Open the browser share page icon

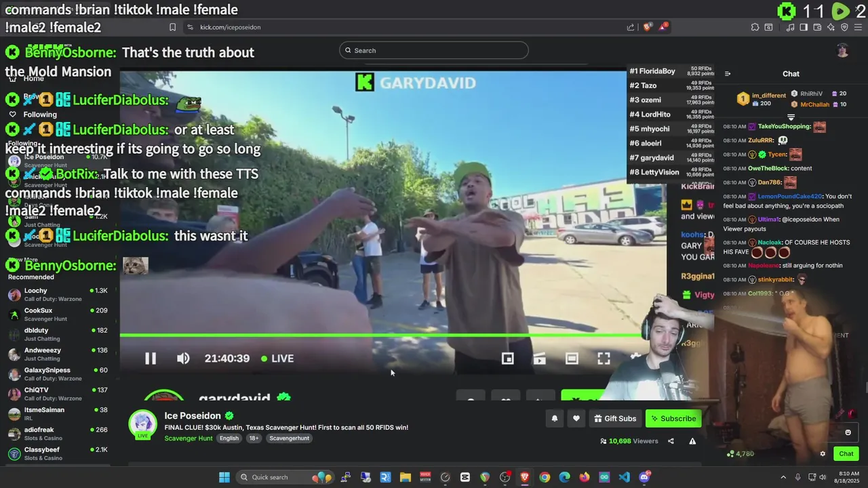pyautogui.click(x=631, y=27)
